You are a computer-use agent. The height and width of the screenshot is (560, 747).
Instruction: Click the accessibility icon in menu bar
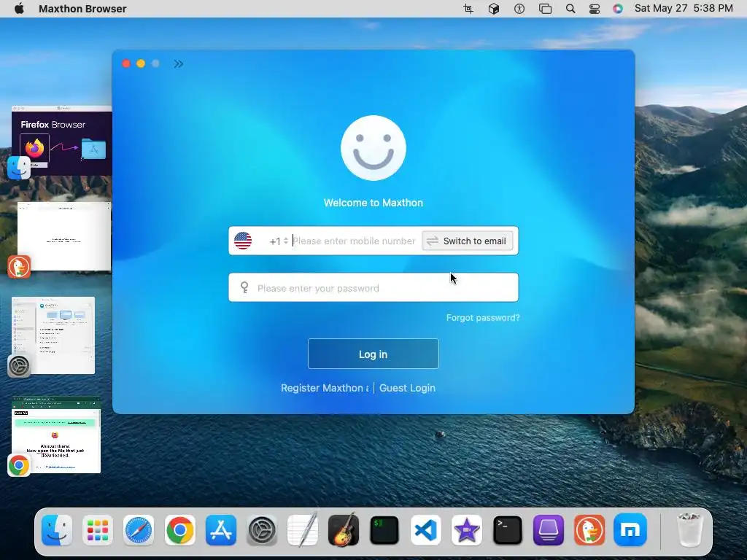519,9
